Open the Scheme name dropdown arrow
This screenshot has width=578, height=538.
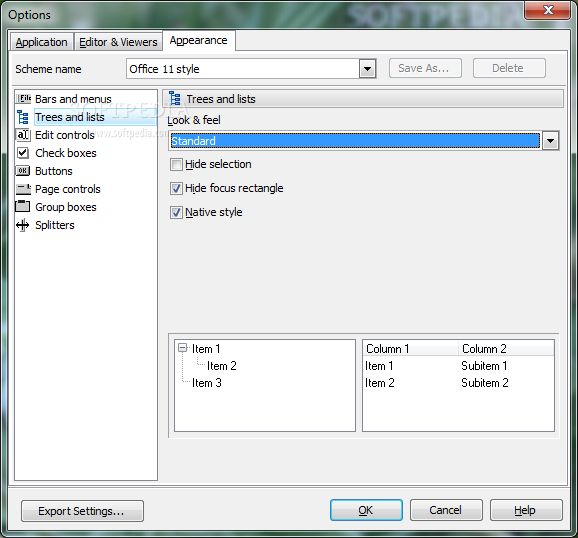point(367,69)
